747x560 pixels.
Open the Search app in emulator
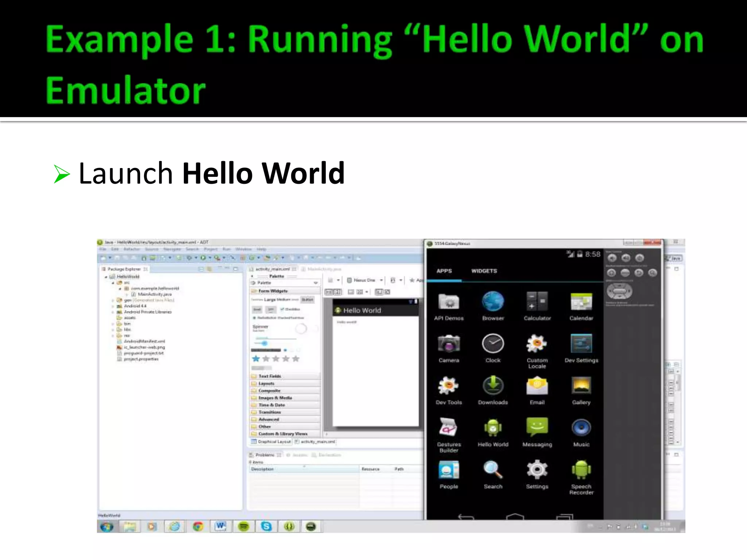click(x=493, y=475)
